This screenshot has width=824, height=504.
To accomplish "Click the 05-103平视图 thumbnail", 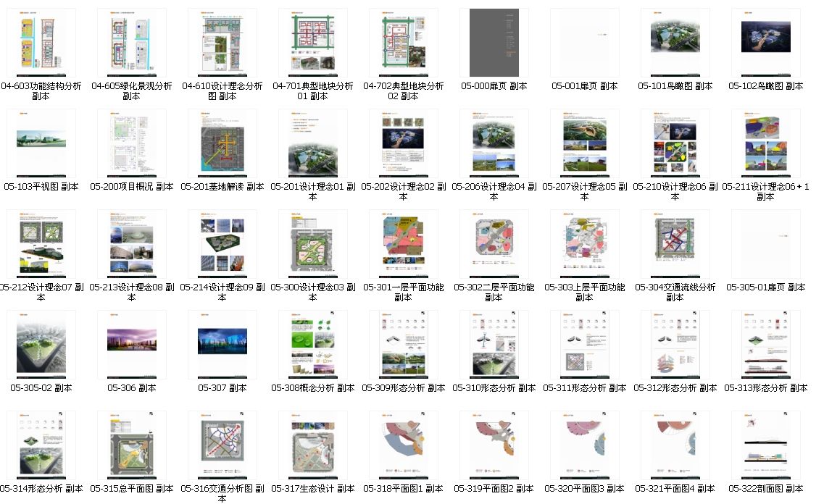I will pos(41,143).
